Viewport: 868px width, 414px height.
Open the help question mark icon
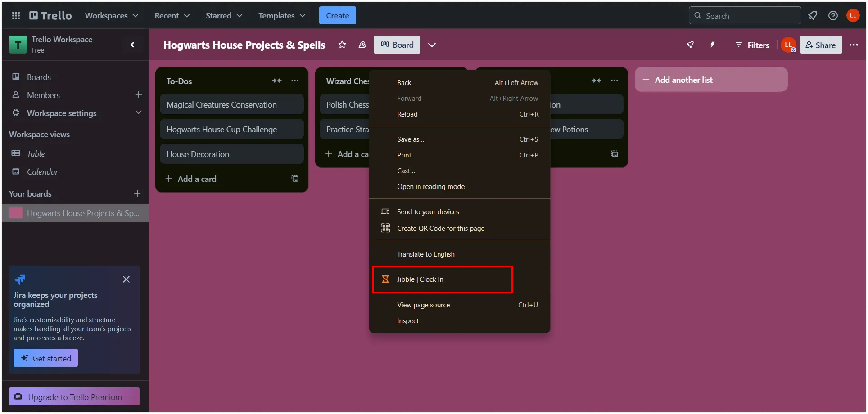click(833, 15)
